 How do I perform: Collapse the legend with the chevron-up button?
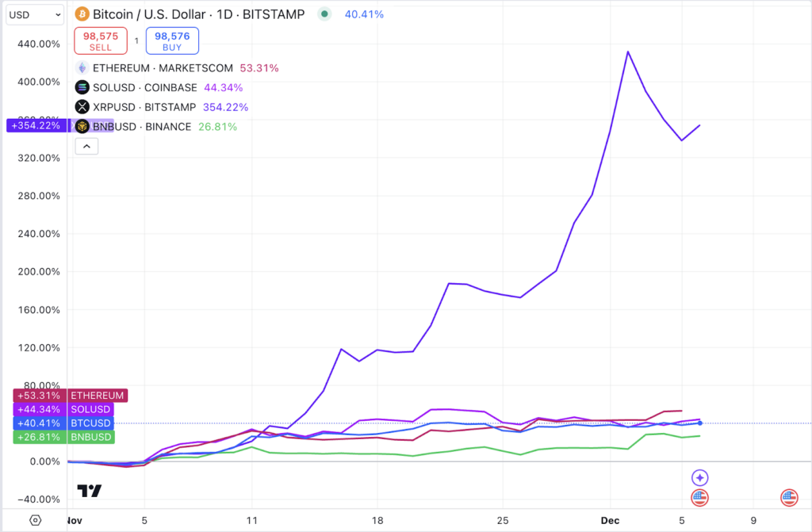pos(86,146)
